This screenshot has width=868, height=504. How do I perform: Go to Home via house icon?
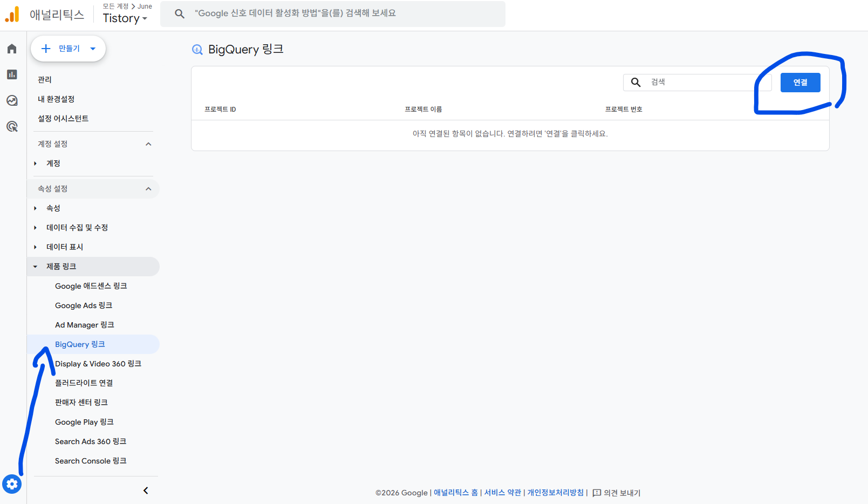coord(12,49)
